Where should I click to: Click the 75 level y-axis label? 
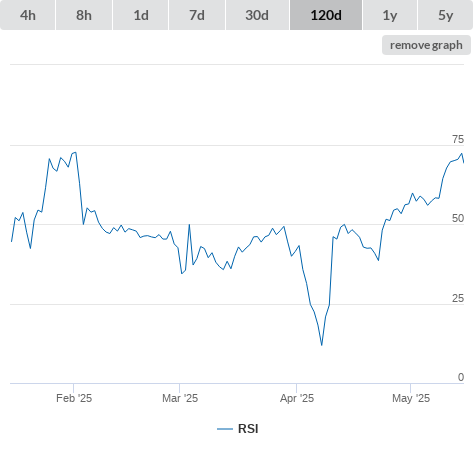pyautogui.click(x=458, y=139)
